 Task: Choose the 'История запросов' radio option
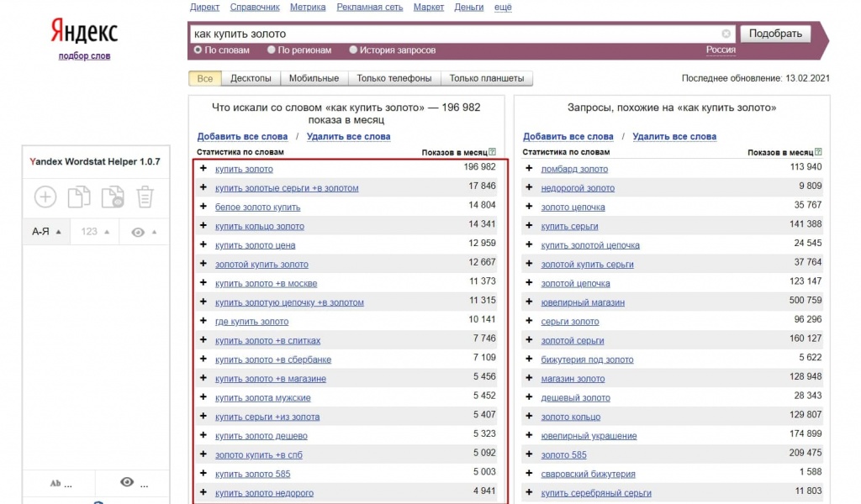tap(353, 50)
